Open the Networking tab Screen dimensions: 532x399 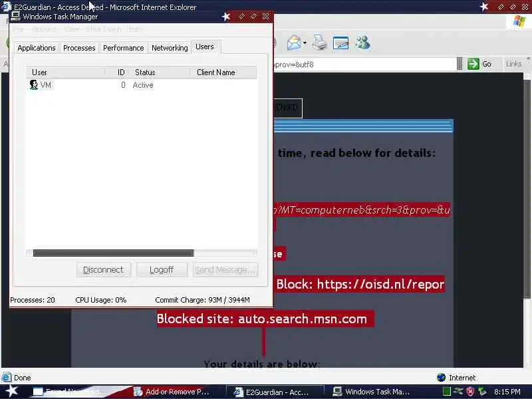coord(170,48)
